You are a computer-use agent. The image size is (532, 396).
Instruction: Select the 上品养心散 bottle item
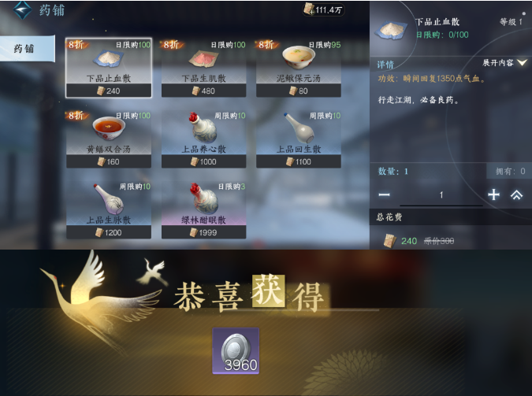(x=203, y=128)
